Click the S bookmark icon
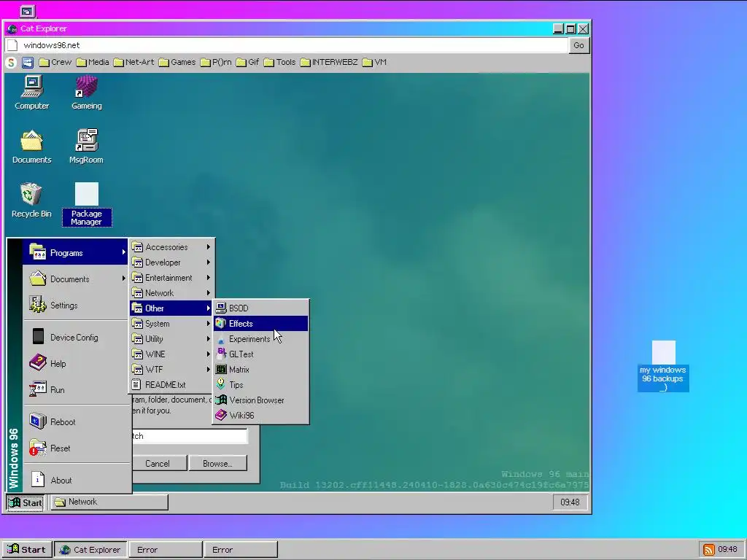Image resolution: width=747 pixels, height=560 pixels. [11, 63]
